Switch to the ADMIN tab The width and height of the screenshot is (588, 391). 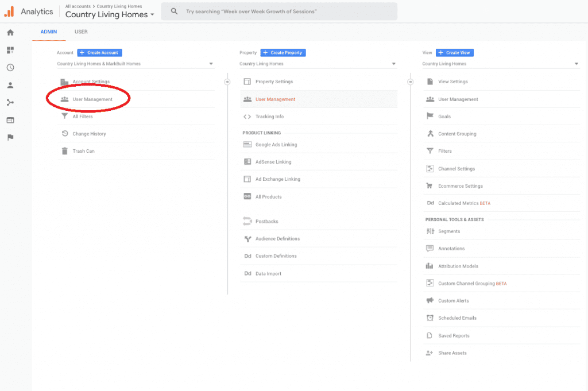coord(49,32)
